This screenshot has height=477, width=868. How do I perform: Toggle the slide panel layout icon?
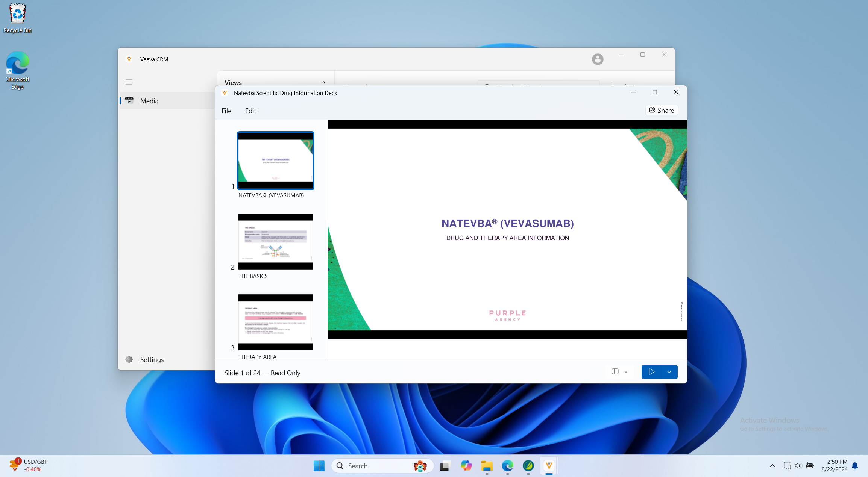point(615,371)
